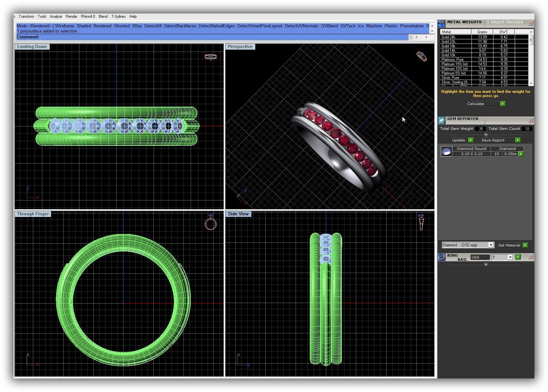The image size is (548, 392).
Task: Close the Metal Weights panel
Action: coord(531,24)
